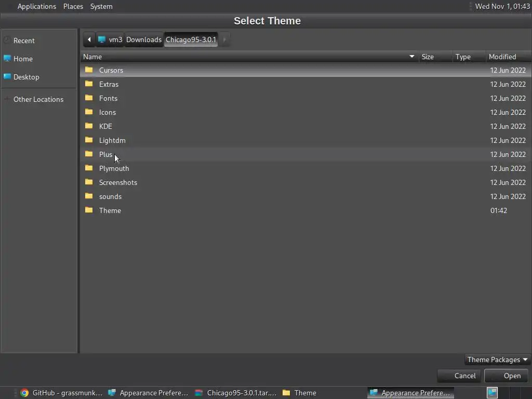
Task: Switch to first Appearance Preferences taskbar entry
Action: (x=149, y=393)
